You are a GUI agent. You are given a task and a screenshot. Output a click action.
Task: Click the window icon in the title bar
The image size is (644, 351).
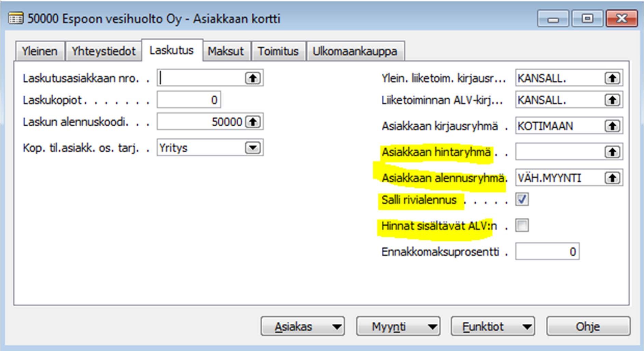pyautogui.click(x=16, y=18)
